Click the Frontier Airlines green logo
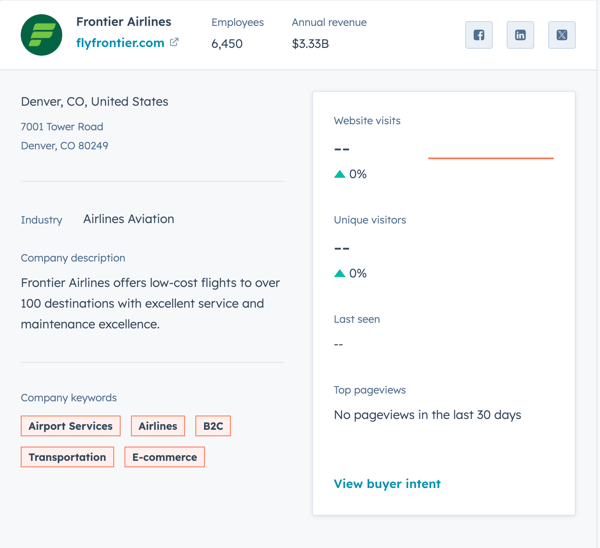The width and height of the screenshot is (600, 548). [x=41, y=35]
